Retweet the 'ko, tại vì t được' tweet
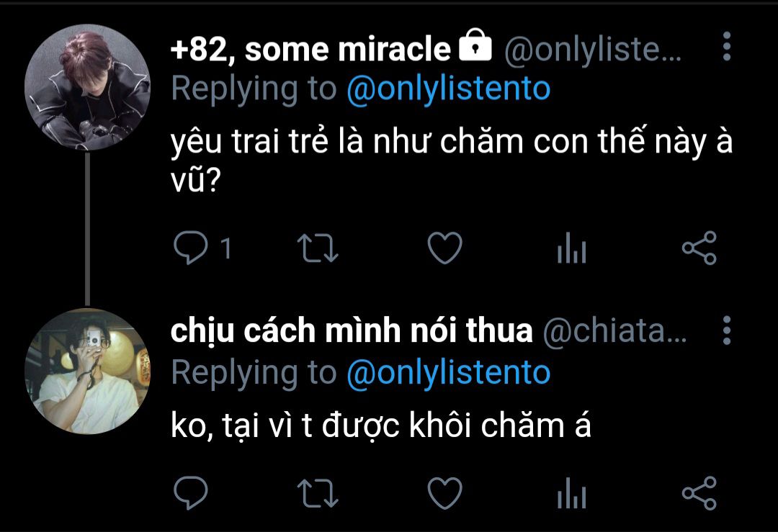 click(318, 493)
